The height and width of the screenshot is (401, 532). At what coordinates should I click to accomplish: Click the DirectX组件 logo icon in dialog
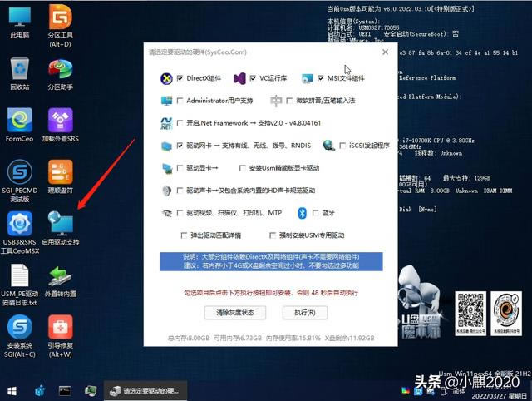(166, 78)
